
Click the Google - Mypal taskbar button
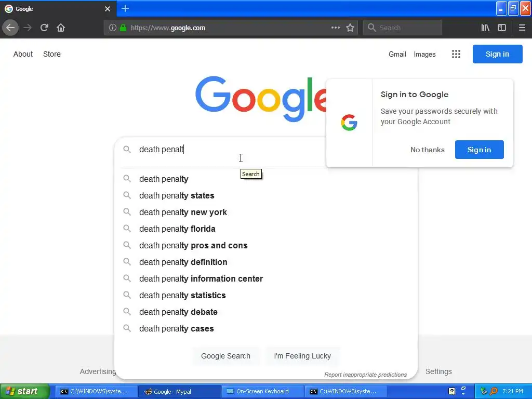click(179, 392)
